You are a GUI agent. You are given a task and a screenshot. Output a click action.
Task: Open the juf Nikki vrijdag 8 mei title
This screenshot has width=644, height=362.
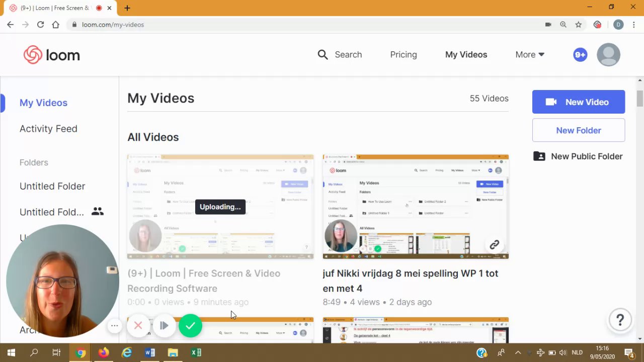click(x=410, y=281)
